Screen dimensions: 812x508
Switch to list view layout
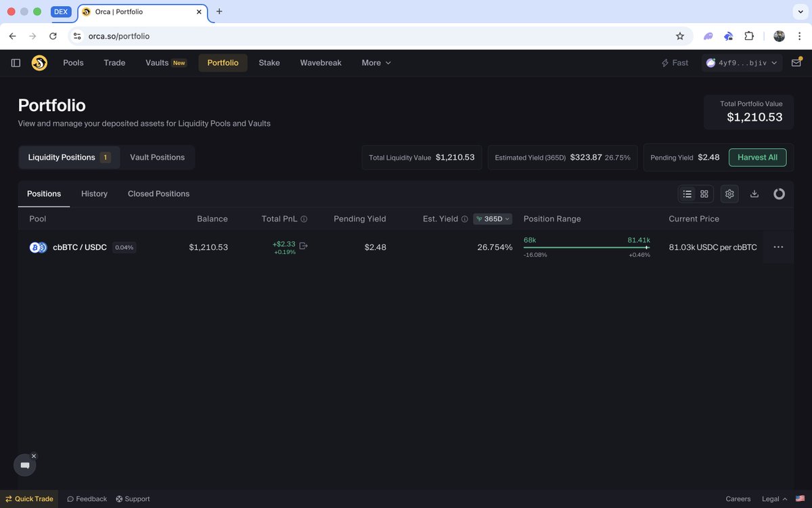tap(687, 194)
